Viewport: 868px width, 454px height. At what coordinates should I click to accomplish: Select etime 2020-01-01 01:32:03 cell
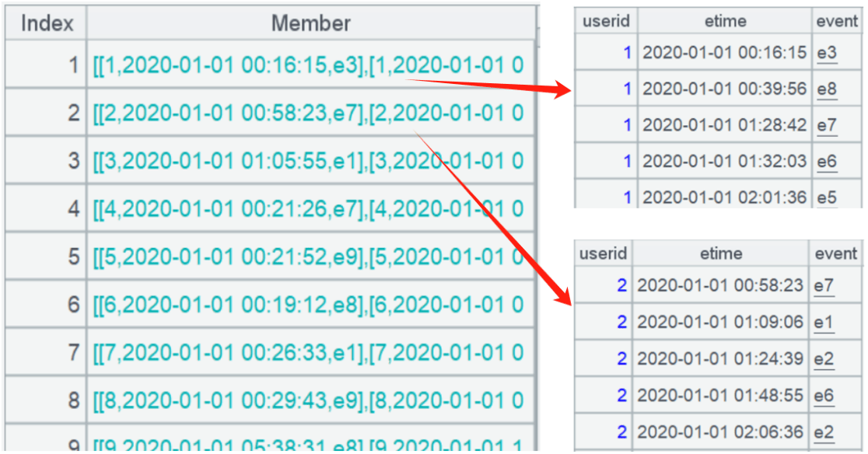pos(725,161)
